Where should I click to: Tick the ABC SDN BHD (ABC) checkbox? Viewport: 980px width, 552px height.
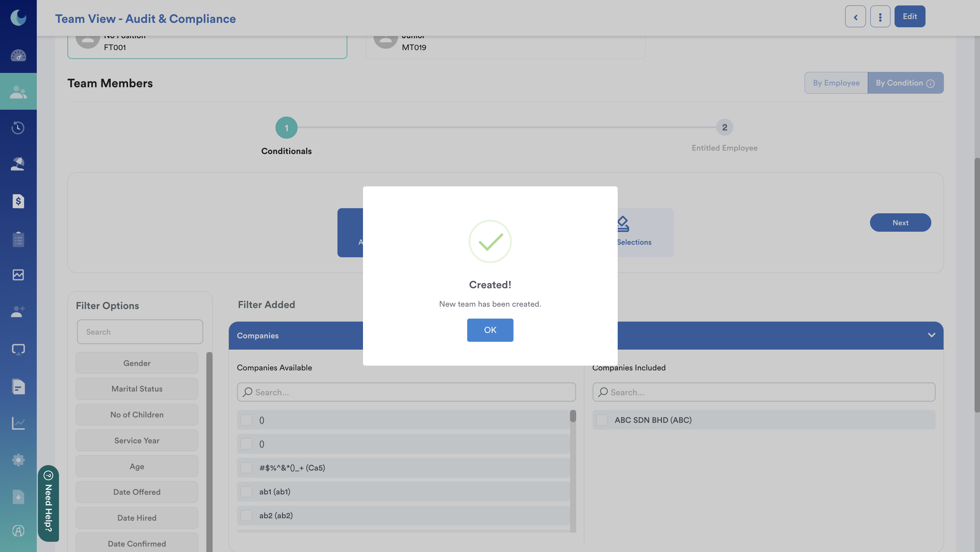[x=602, y=420]
